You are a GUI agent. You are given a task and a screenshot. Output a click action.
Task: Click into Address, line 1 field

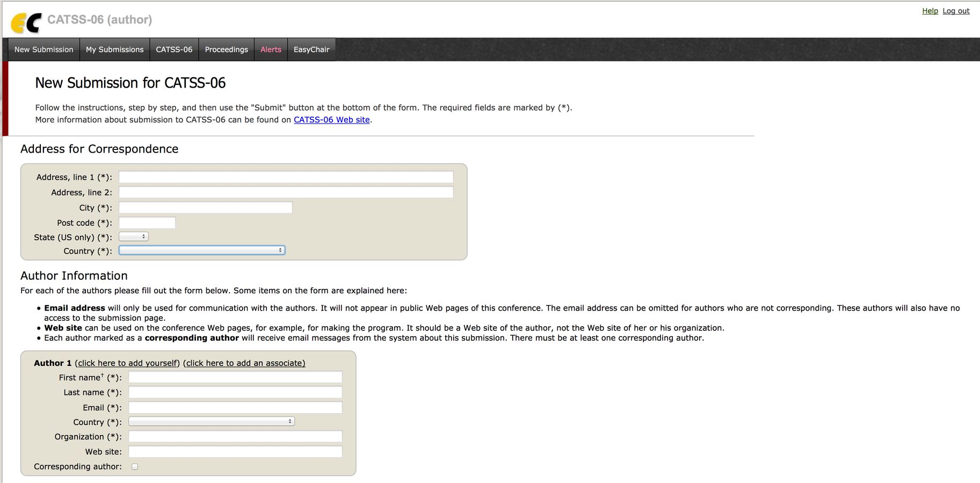click(286, 177)
